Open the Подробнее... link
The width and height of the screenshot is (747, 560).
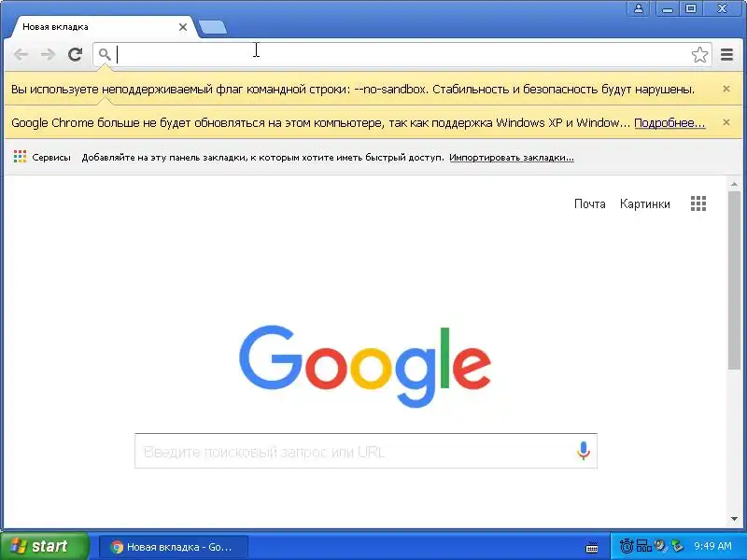click(669, 123)
